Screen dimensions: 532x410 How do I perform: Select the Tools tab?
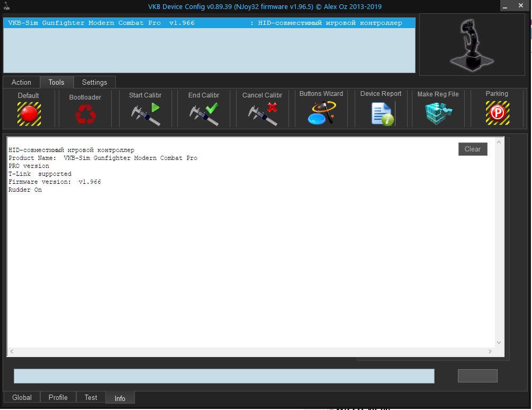click(56, 82)
